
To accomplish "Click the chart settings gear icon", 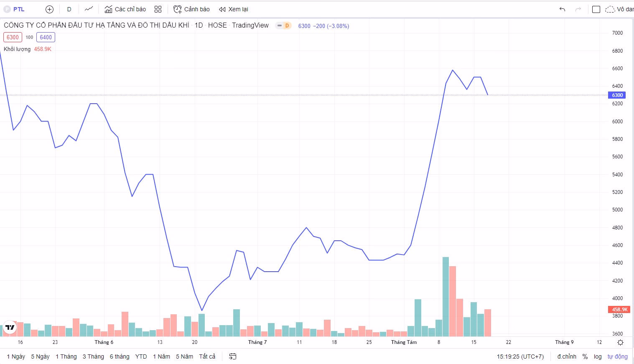I will 620,342.
